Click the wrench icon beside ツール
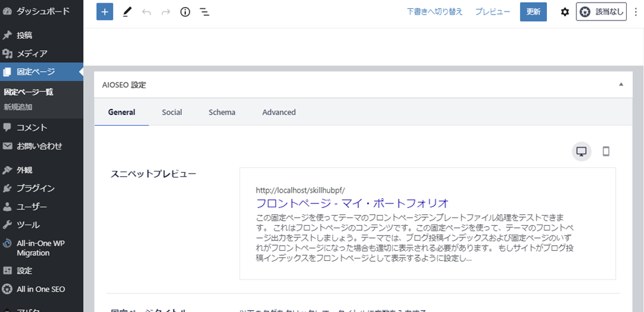 7,225
